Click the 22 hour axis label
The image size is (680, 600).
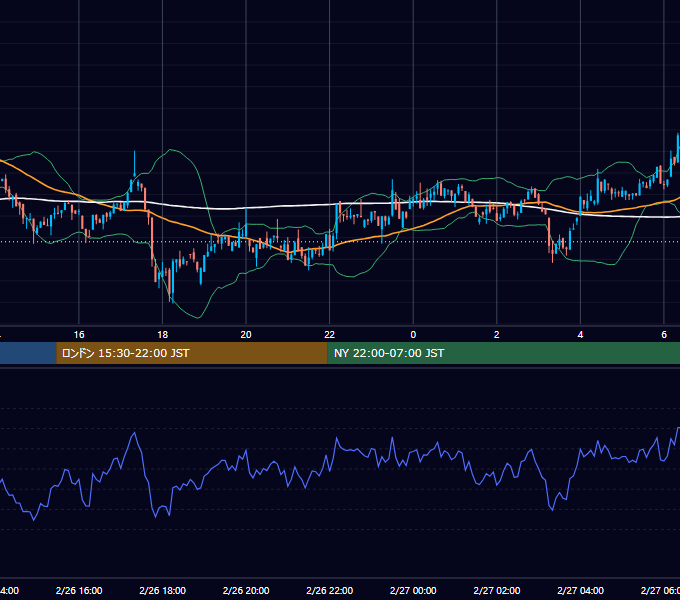[330, 335]
